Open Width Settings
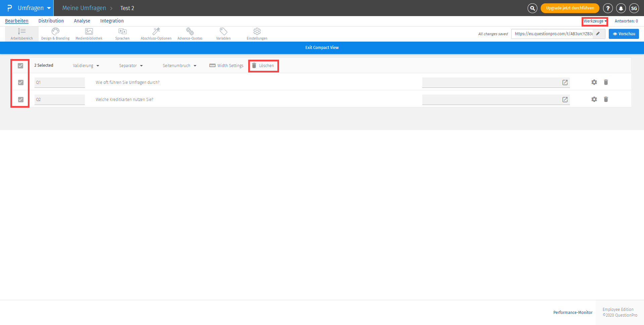Image resolution: width=644 pixels, height=325 pixels. [226, 66]
